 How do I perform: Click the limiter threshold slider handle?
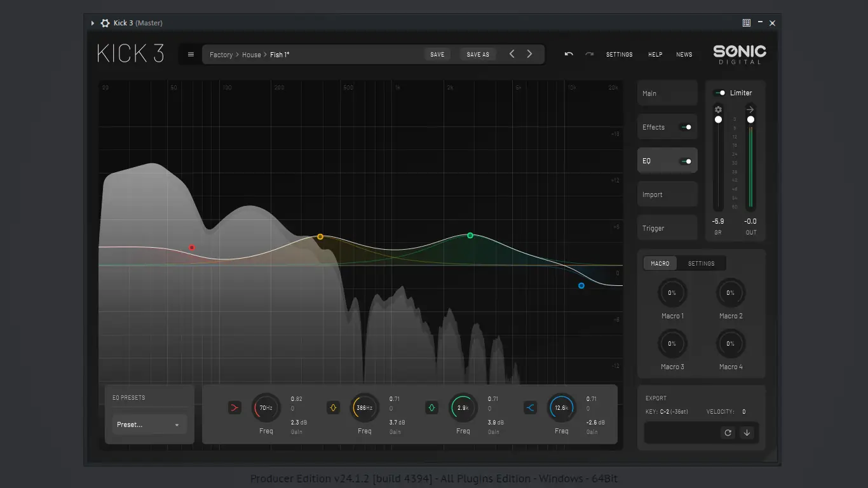tap(718, 119)
